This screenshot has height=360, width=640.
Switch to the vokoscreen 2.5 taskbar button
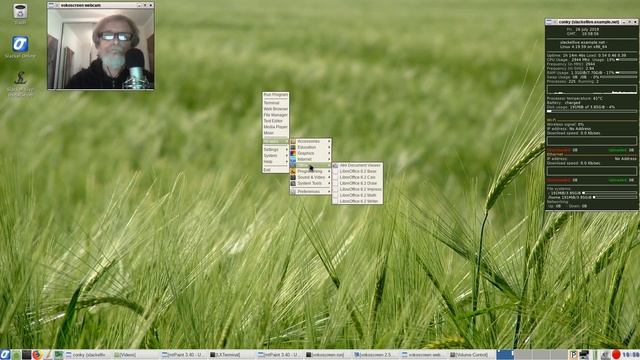(376, 355)
